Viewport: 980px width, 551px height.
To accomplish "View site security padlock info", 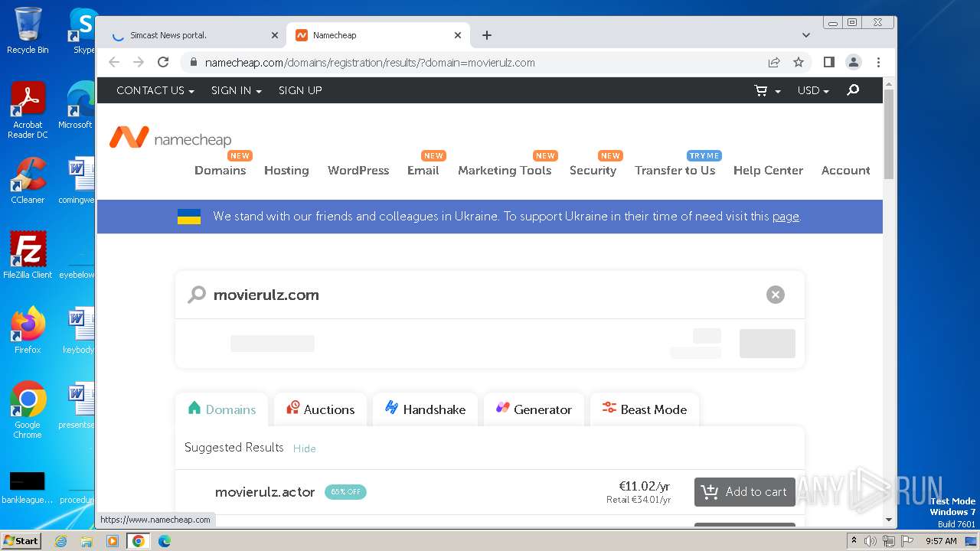I will (193, 63).
